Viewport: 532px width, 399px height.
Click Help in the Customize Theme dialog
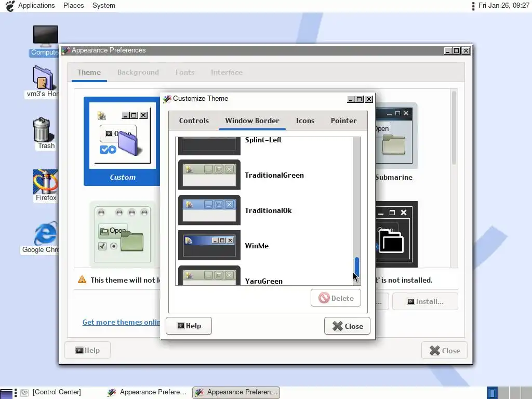(x=189, y=326)
